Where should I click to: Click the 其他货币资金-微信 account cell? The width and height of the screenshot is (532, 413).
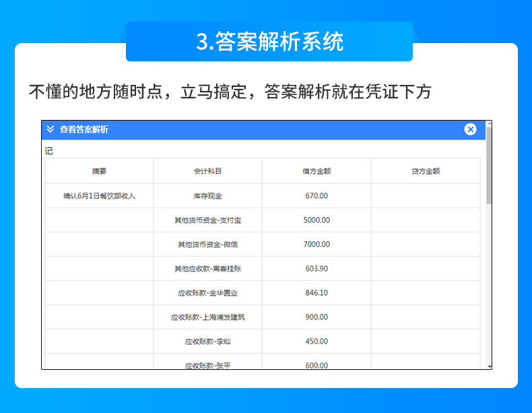coord(207,245)
